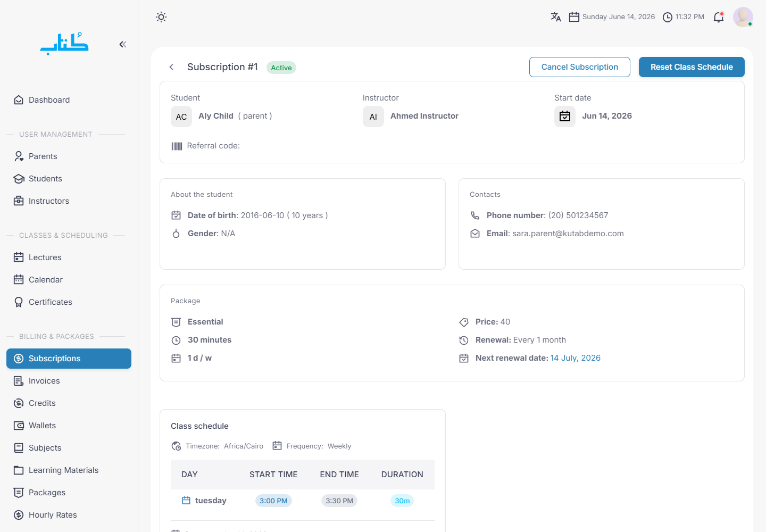Click the renewal history clock icon
This screenshot has height=532, width=766.
(x=464, y=340)
